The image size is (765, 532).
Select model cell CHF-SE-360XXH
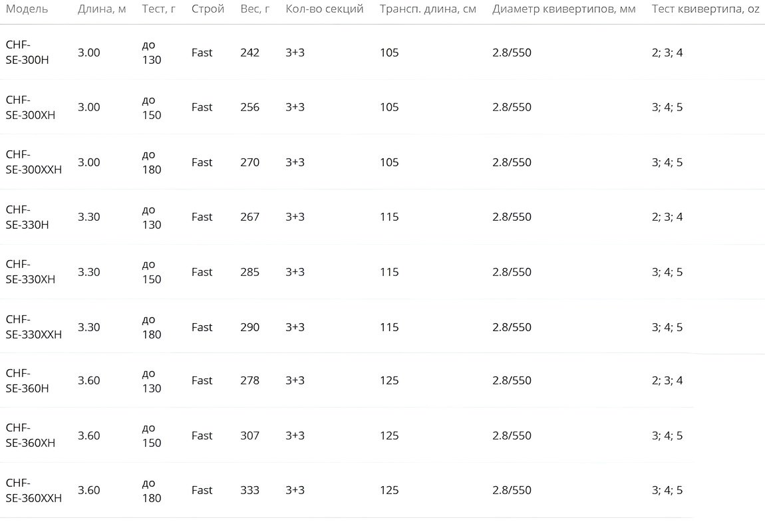click(x=34, y=490)
